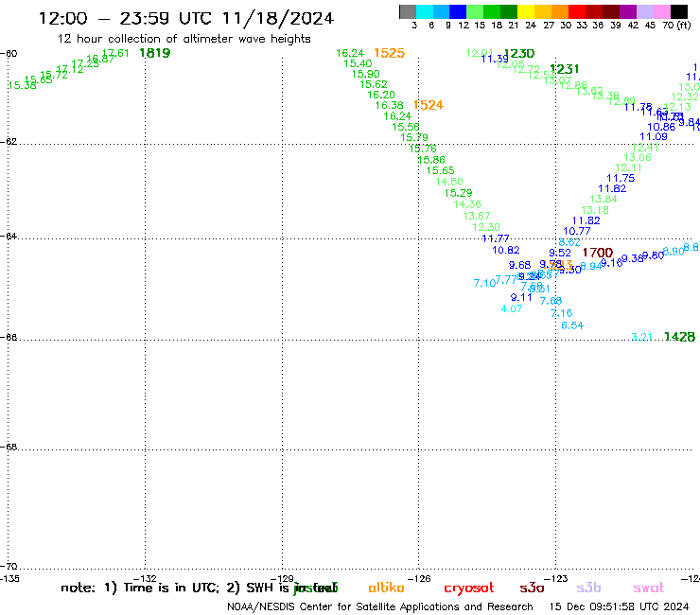Click the longitude axis label '-129'
Viewport: 700px width, 615px height.
point(282,579)
